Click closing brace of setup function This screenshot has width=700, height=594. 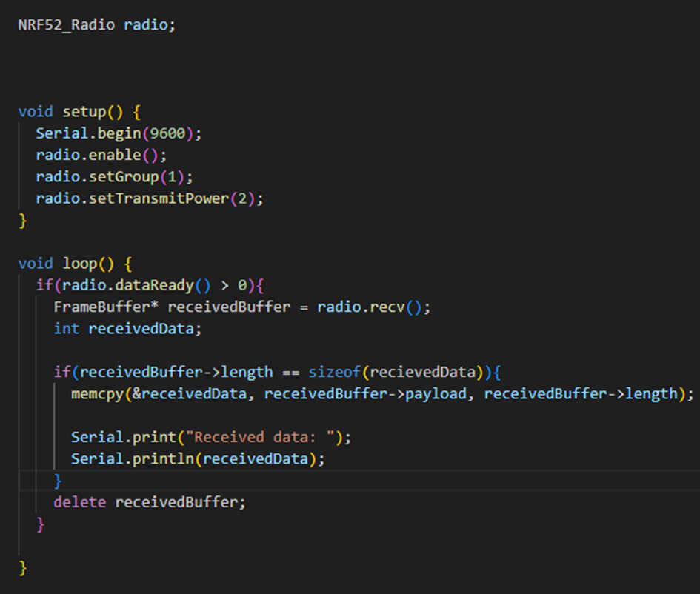coord(22,221)
